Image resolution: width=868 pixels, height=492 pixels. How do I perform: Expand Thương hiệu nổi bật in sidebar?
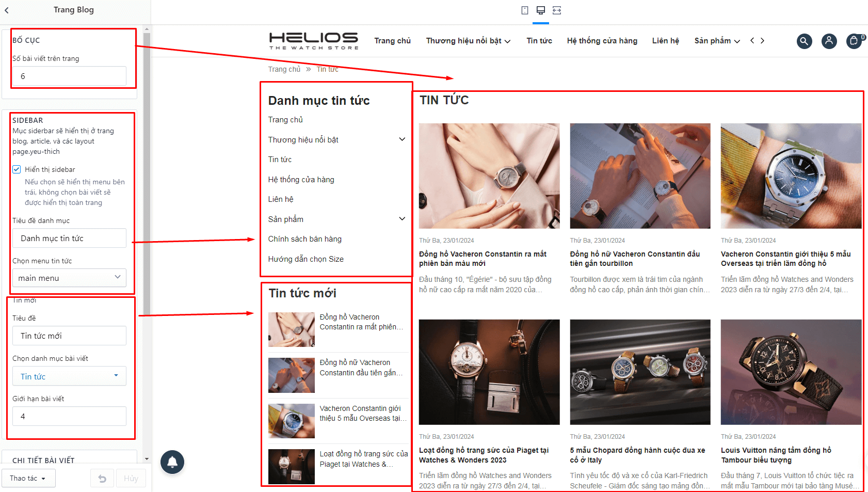click(402, 139)
